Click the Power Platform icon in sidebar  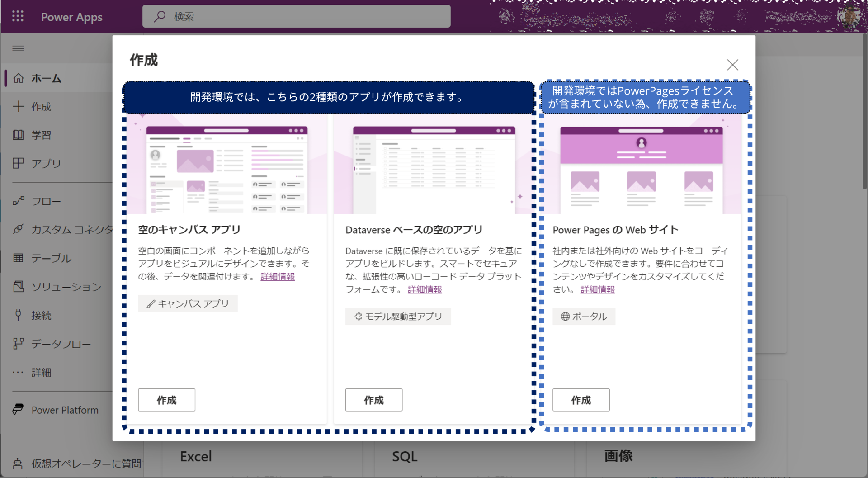[19, 410]
